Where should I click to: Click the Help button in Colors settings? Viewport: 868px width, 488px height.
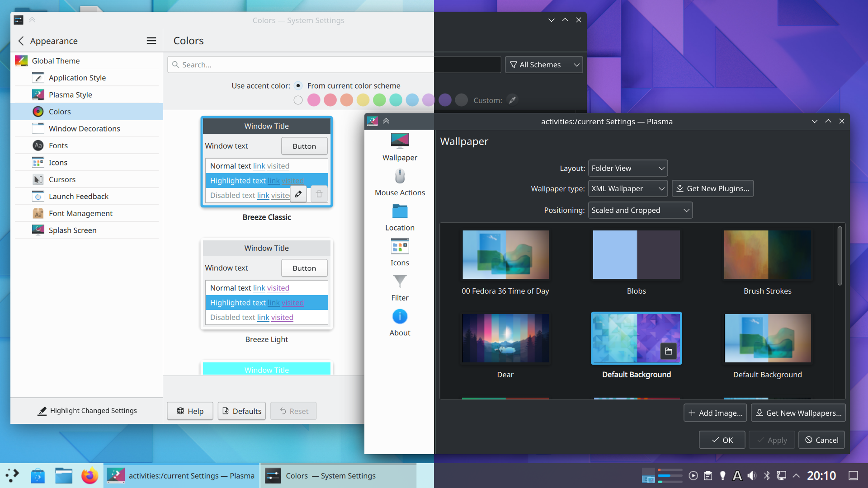coord(190,411)
